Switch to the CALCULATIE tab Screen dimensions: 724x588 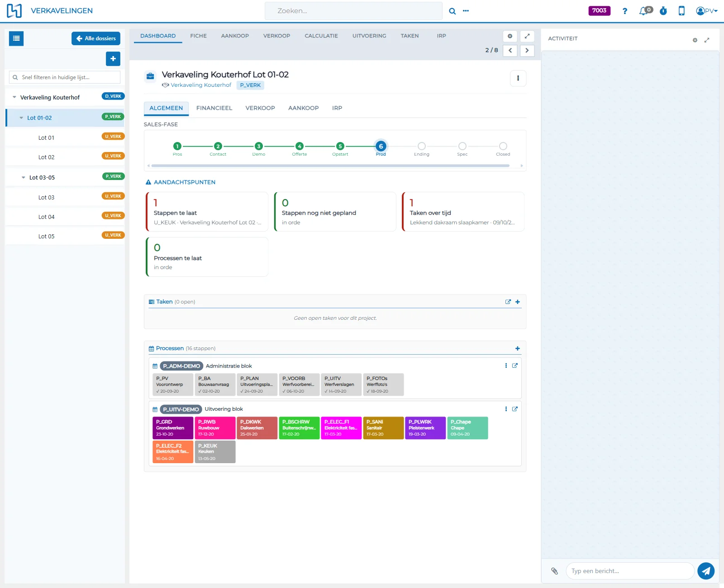pos(321,36)
